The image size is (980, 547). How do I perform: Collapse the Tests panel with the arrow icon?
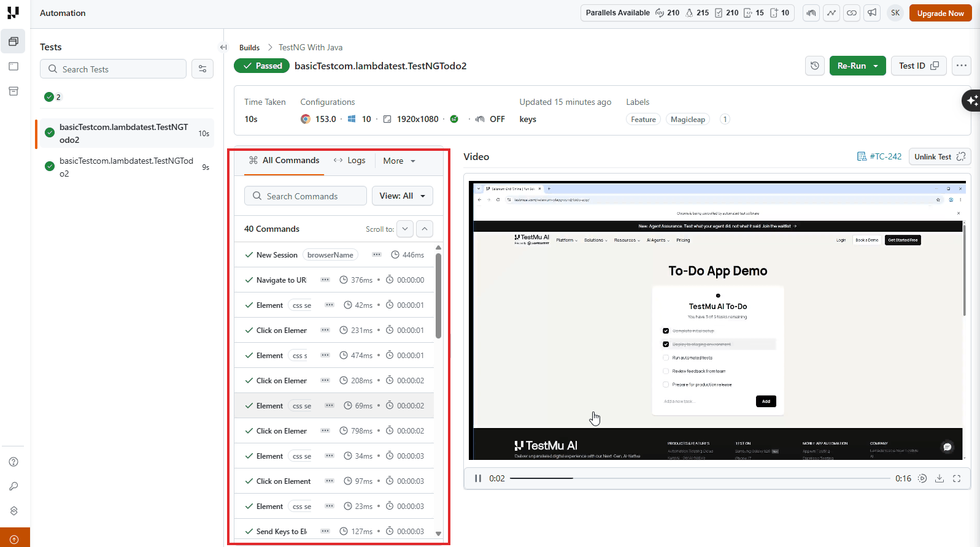[223, 47]
